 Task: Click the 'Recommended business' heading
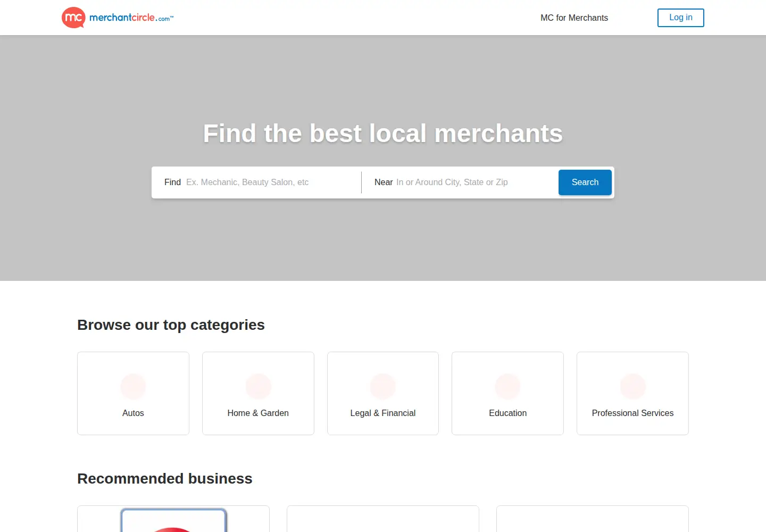point(165,479)
